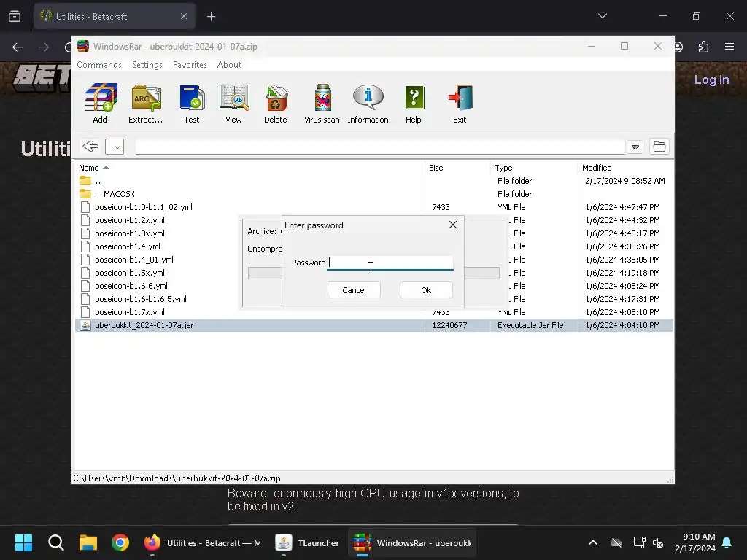
Task: Go back with the left arrow button
Action: pos(90,146)
